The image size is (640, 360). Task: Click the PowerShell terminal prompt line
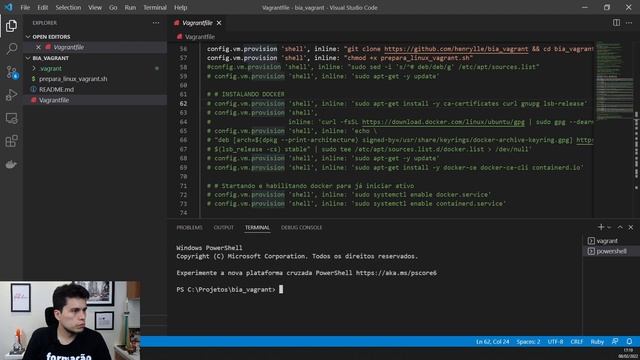(x=229, y=289)
